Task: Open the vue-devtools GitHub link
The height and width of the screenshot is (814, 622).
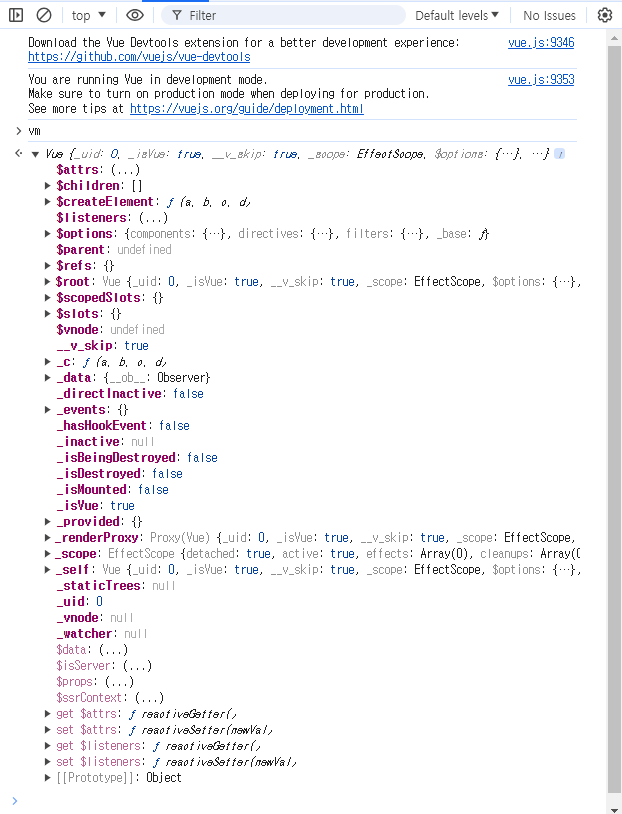Action: (139, 57)
